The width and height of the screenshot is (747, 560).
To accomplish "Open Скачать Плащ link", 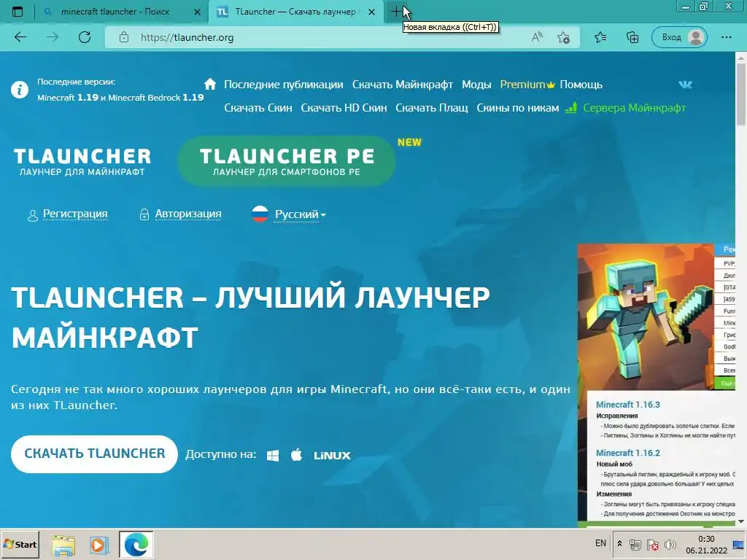I will pos(432,108).
